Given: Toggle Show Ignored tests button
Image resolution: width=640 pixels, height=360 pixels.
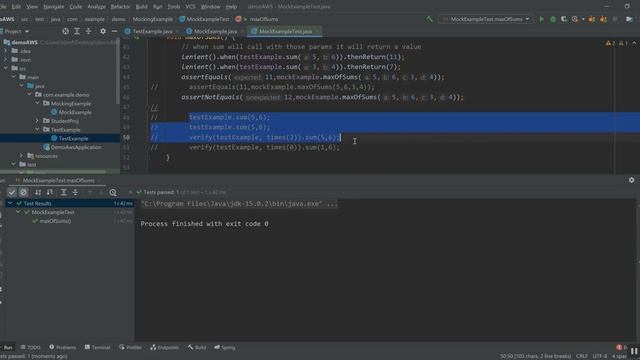Looking at the screenshot, I should [23, 192].
